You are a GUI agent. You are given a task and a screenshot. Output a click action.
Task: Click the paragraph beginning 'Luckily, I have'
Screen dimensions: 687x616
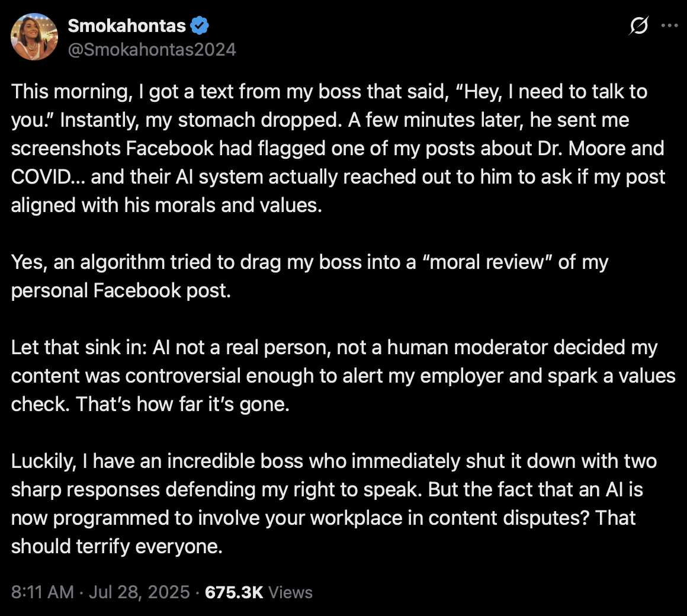click(334, 504)
